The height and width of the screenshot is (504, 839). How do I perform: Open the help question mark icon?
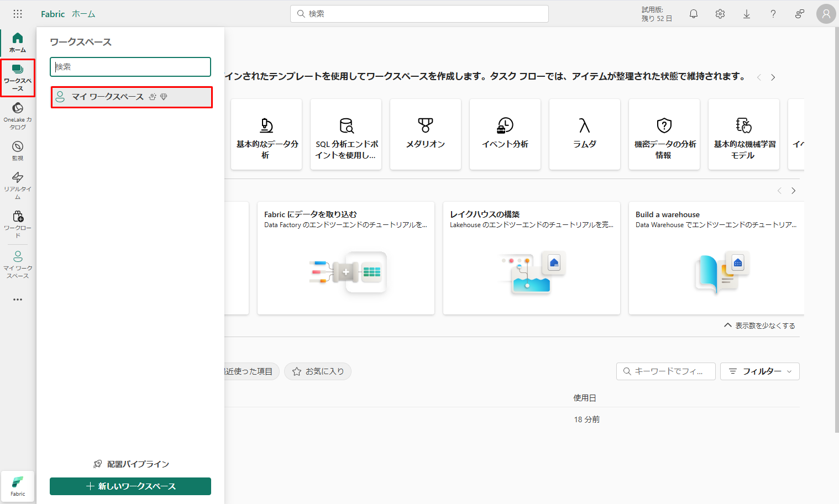click(773, 14)
